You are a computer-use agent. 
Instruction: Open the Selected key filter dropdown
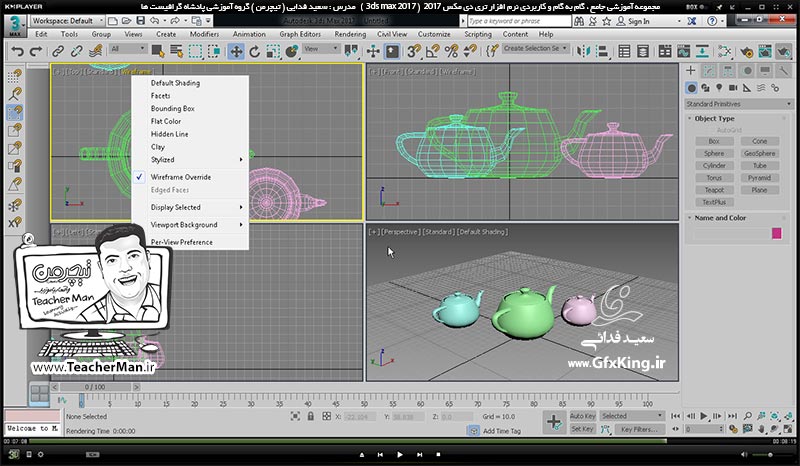pyautogui.click(x=632, y=416)
